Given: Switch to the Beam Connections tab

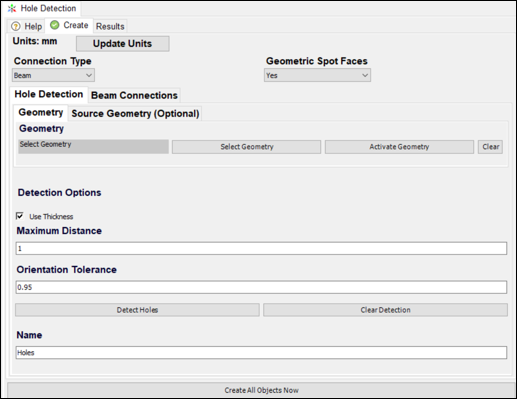Looking at the screenshot, I should point(134,95).
